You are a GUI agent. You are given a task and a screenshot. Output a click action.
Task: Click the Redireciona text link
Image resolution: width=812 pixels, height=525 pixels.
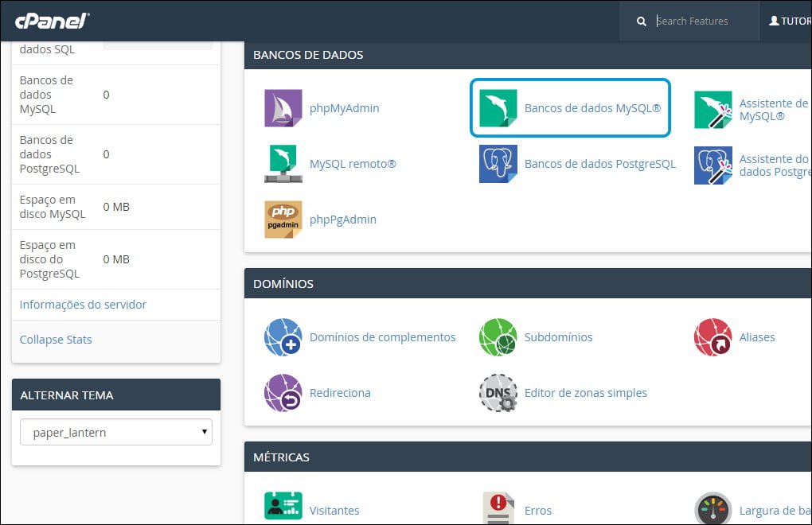coord(340,393)
